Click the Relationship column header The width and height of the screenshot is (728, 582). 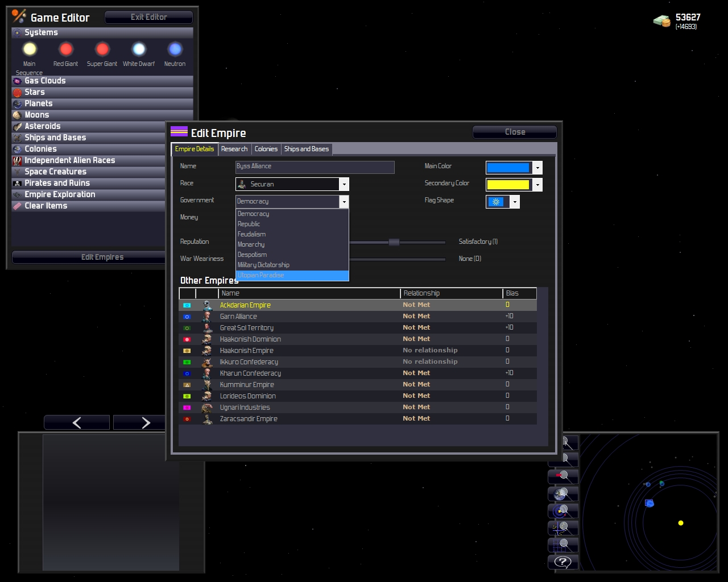452,293
